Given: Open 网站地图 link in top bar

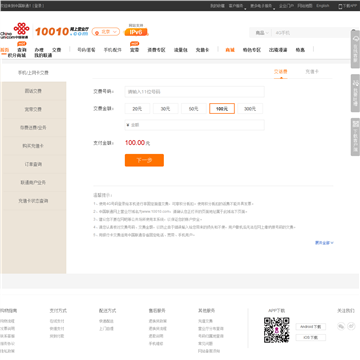Looking at the screenshot, I should click(x=305, y=6).
